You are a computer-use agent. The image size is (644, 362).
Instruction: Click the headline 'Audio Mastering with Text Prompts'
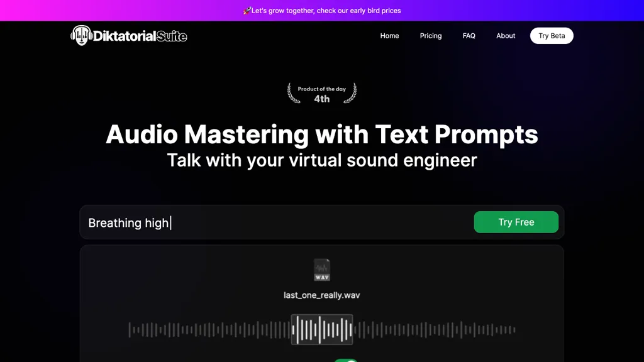click(322, 134)
